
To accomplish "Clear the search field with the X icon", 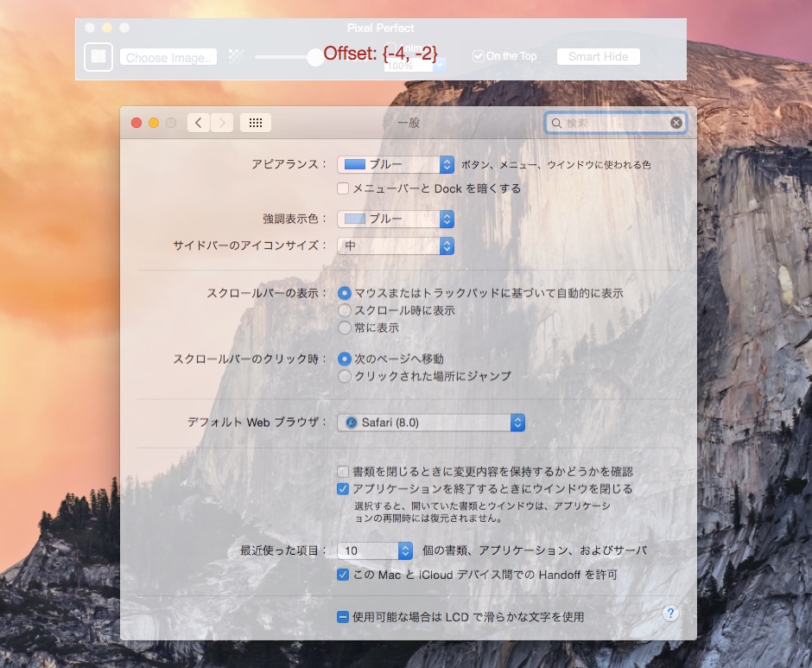I will click(676, 123).
